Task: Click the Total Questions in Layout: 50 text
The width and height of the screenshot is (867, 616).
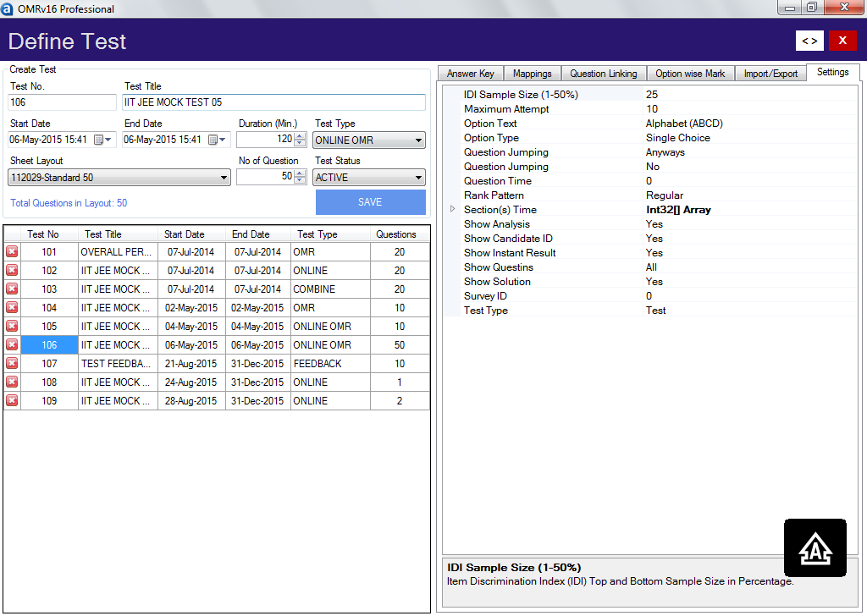Action: [69, 203]
